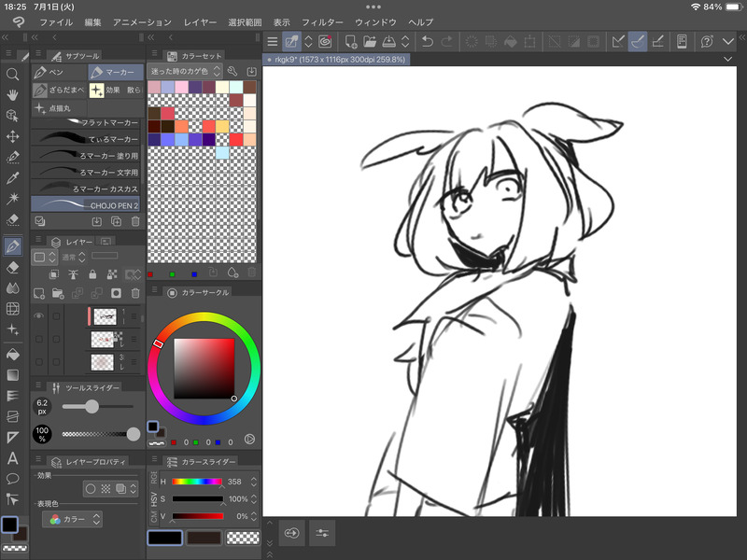Switch to the マーカー sub tool tab
747x560 pixels.
[x=115, y=72]
